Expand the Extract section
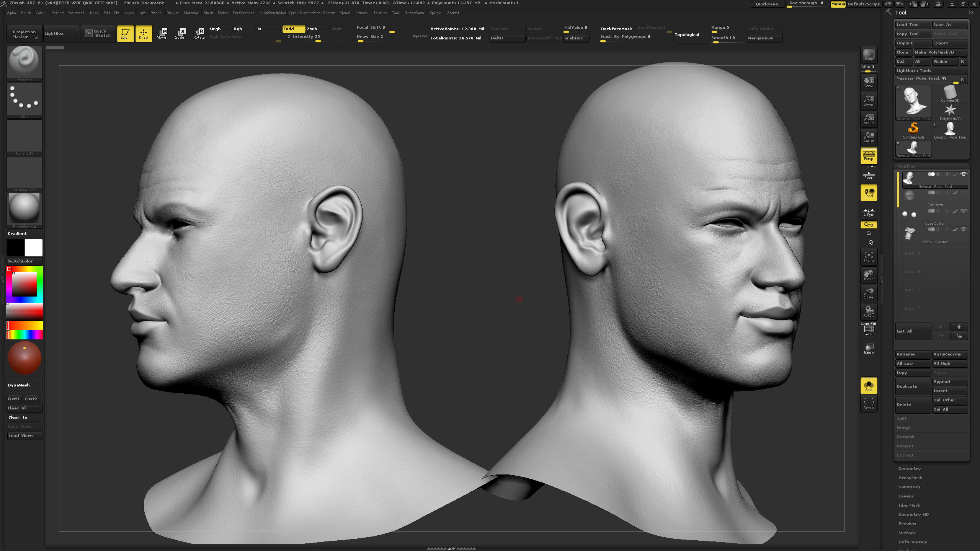Viewport: 980px width, 551px height. coord(905,455)
